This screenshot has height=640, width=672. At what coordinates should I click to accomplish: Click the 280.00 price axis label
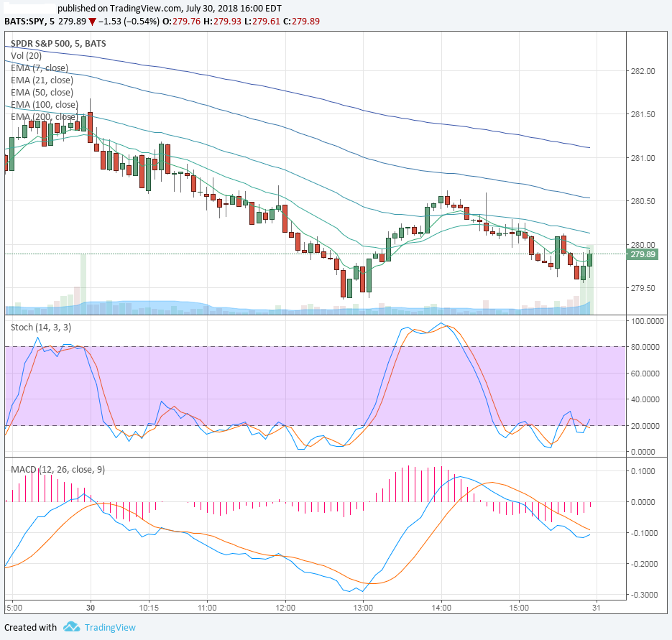click(x=643, y=245)
